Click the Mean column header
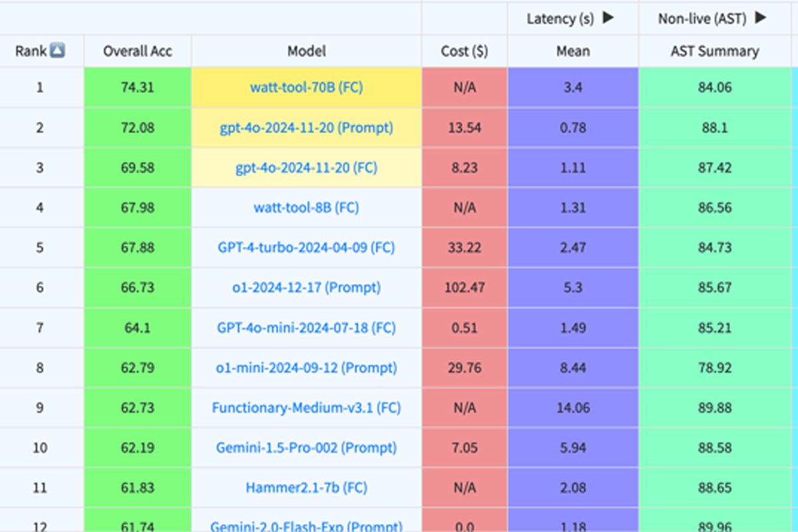The height and width of the screenshot is (532, 798). pyautogui.click(x=573, y=51)
